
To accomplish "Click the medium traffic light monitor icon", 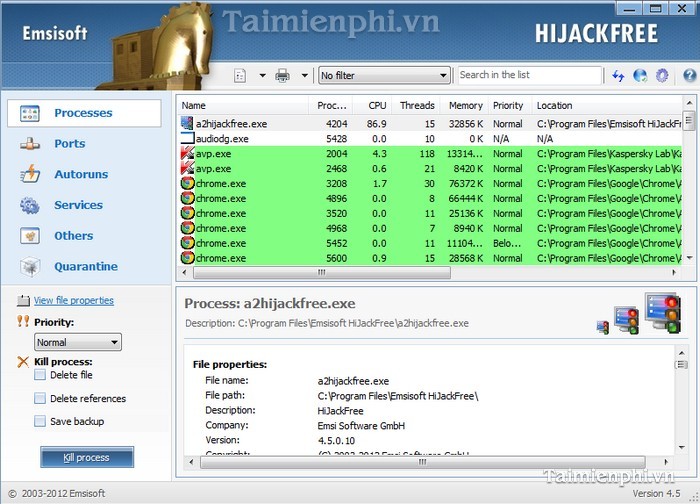I will pos(626,320).
